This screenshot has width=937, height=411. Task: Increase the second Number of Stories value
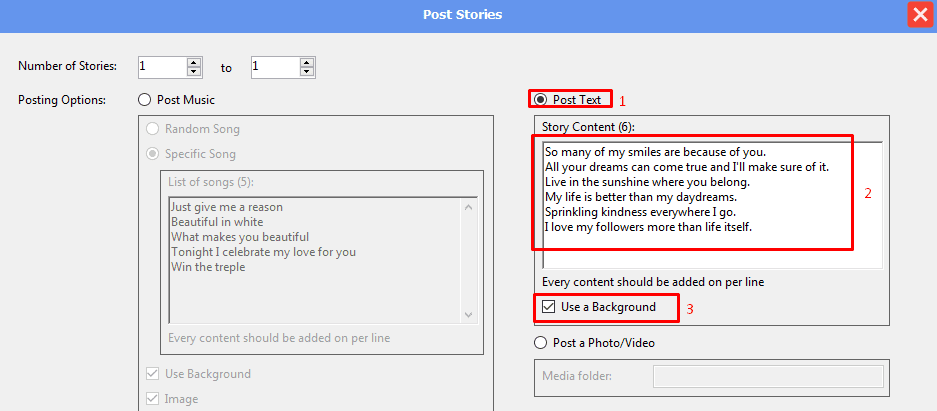(307, 63)
